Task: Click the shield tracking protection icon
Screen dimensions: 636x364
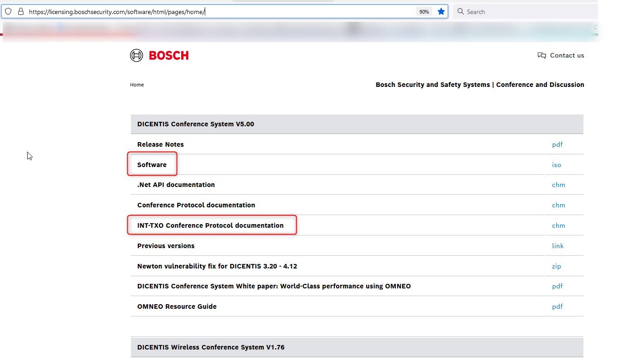Action: (8, 12)
